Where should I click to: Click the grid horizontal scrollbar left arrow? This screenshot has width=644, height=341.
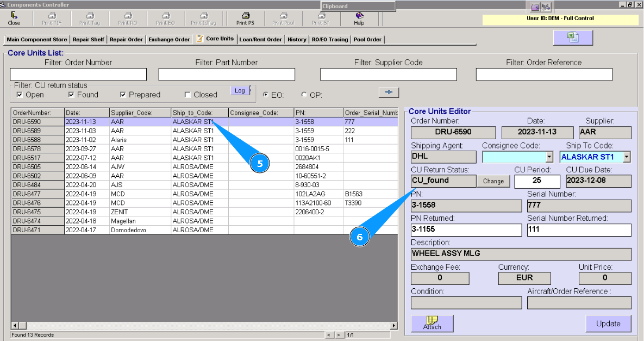[15, 326]
